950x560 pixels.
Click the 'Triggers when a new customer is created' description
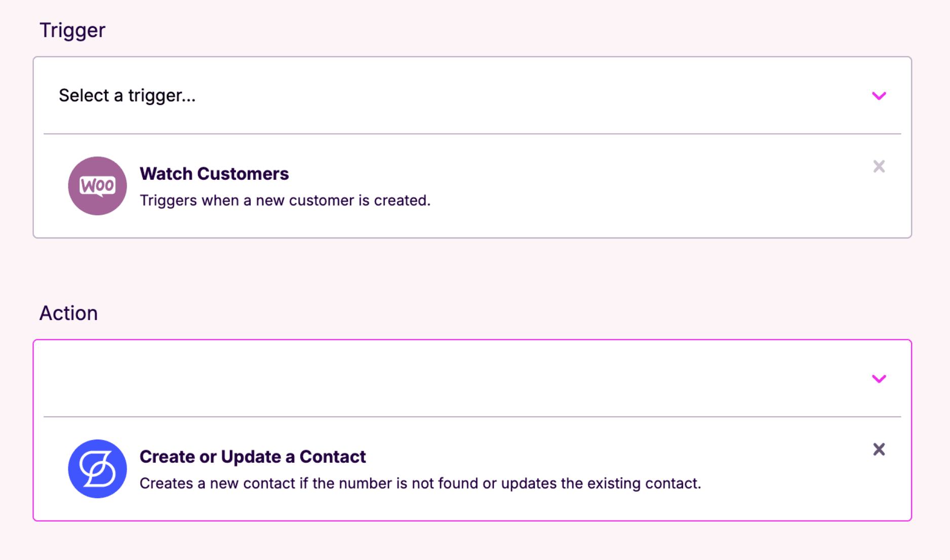285,201
